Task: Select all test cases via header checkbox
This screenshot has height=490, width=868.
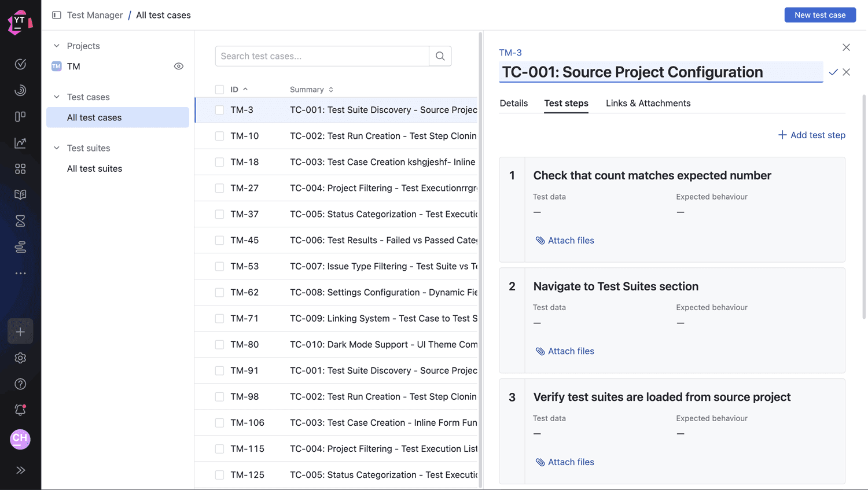Action: point(219,89)
